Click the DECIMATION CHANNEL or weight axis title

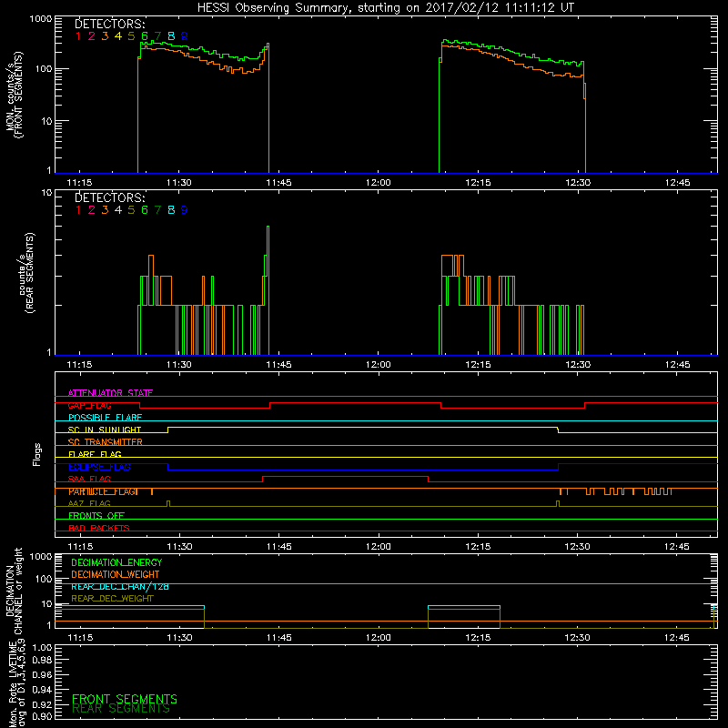coord(14,591)
